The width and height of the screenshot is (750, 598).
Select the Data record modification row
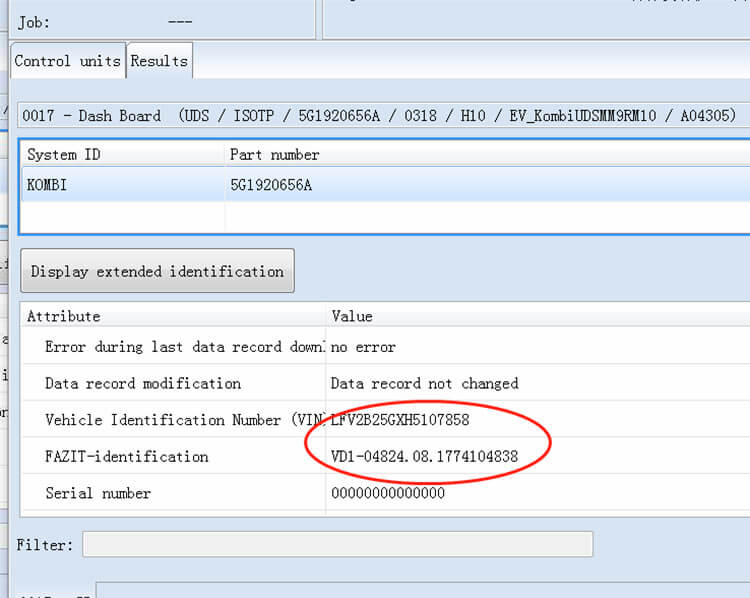(x=143, y=383)
